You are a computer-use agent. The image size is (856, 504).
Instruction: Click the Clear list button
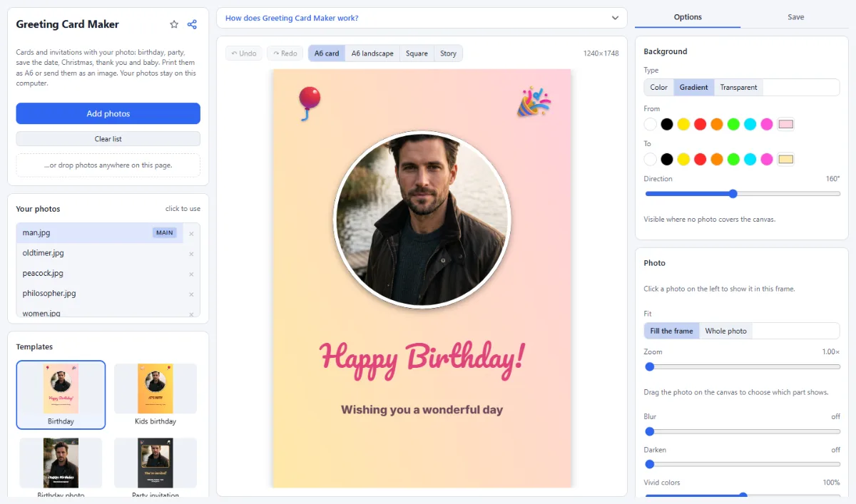tap(108, 139)
